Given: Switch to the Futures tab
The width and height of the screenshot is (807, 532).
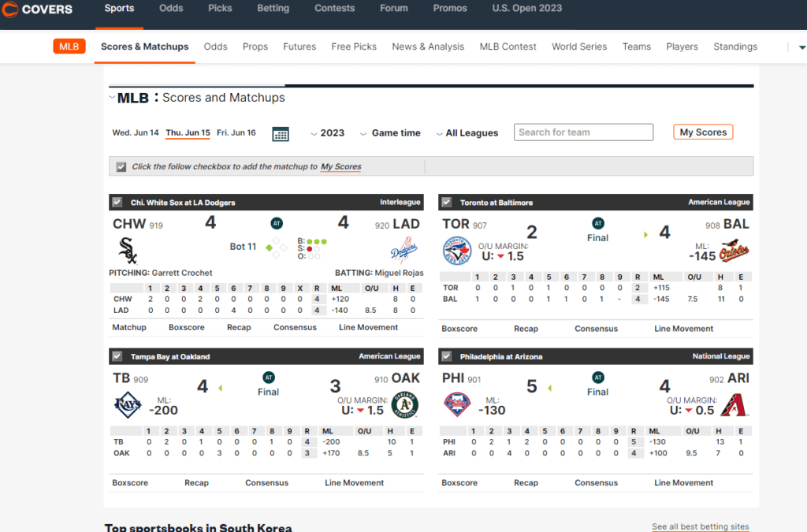Looking at the screenshot, I should (x=299, y=47).
